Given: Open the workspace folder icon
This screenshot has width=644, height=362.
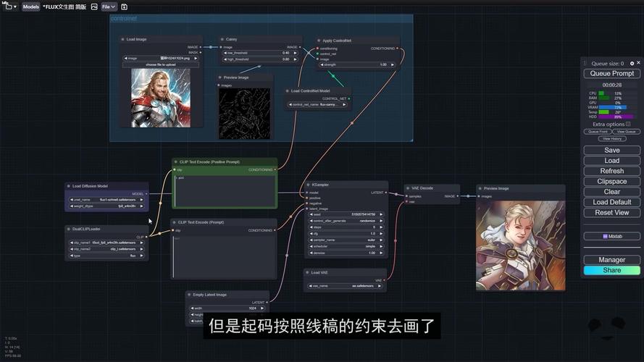Looking at the screenshot, I should (x=8, y=7).
